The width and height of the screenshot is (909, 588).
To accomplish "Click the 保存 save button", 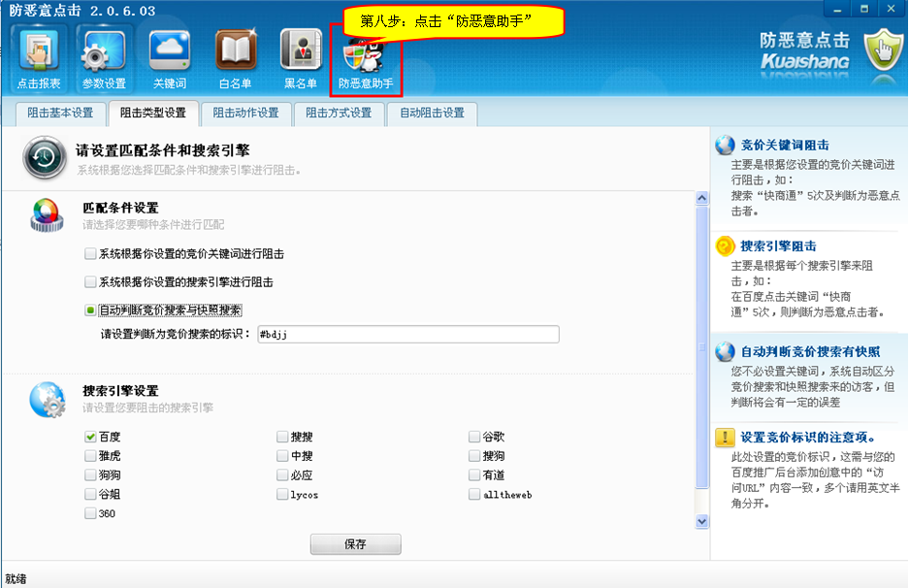I will point(355,544).
